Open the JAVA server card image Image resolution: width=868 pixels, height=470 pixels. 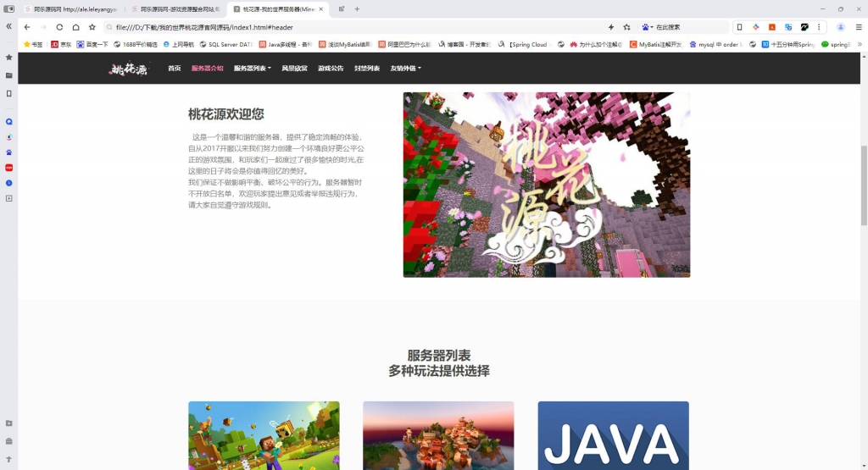coord(614,436)
